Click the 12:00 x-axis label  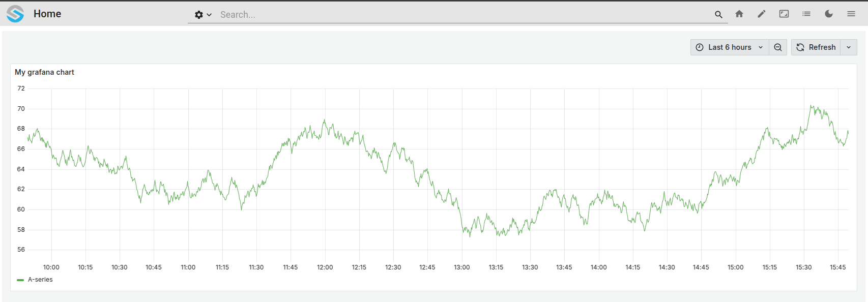[x=325, y=267]
